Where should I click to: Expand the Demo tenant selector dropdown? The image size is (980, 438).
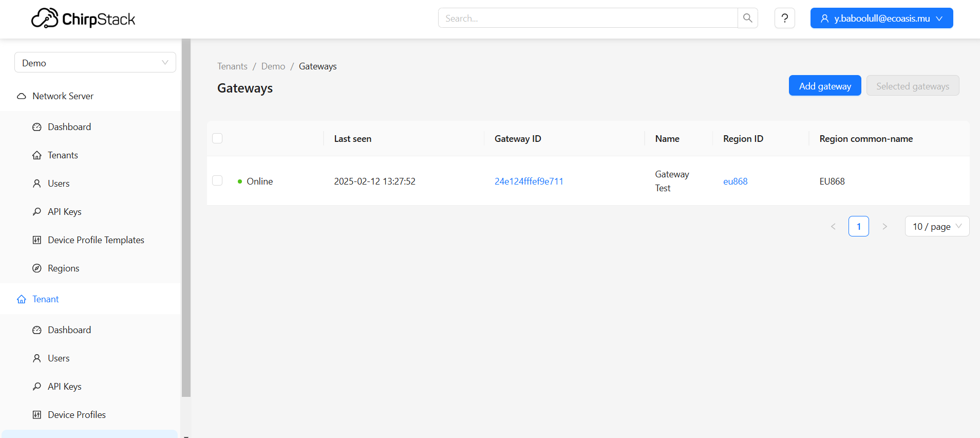click(x=95, y=63)
